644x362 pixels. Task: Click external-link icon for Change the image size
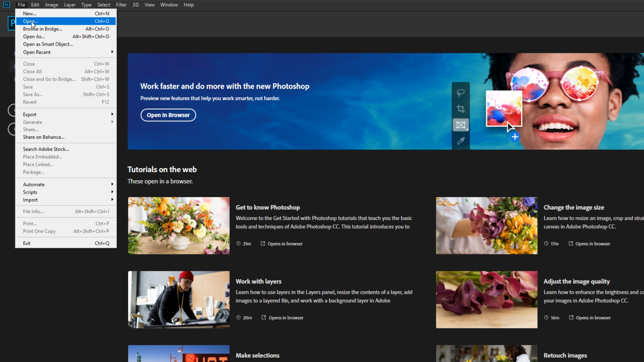[x=571, y=243]
